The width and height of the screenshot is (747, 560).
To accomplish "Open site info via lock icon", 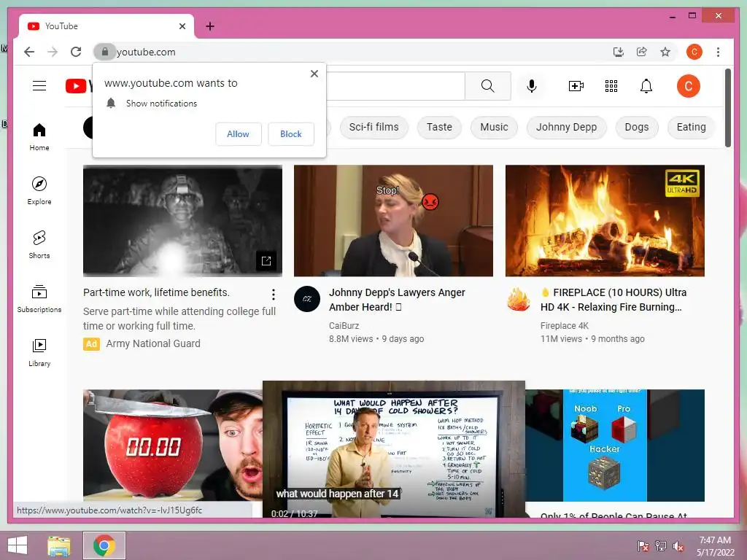I will tap(105, 52).
